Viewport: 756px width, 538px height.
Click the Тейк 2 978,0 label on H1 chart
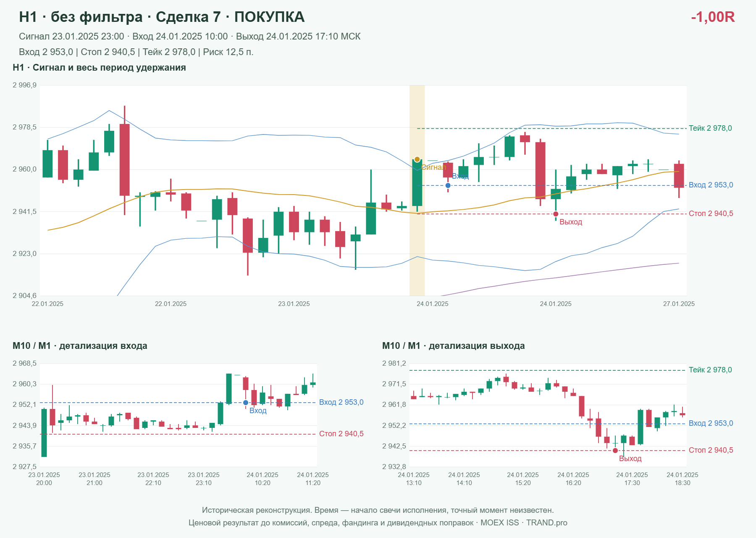(710, 128)
